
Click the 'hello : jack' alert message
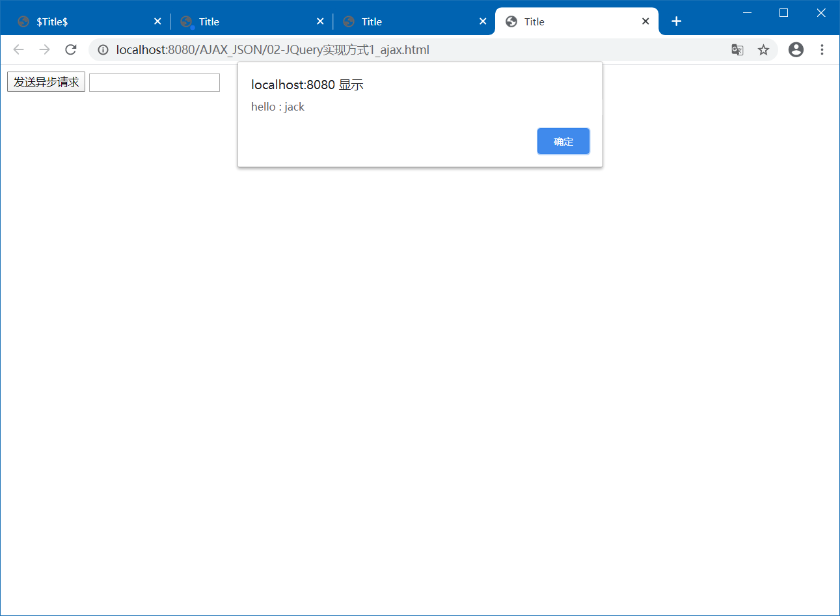[278, 107]
